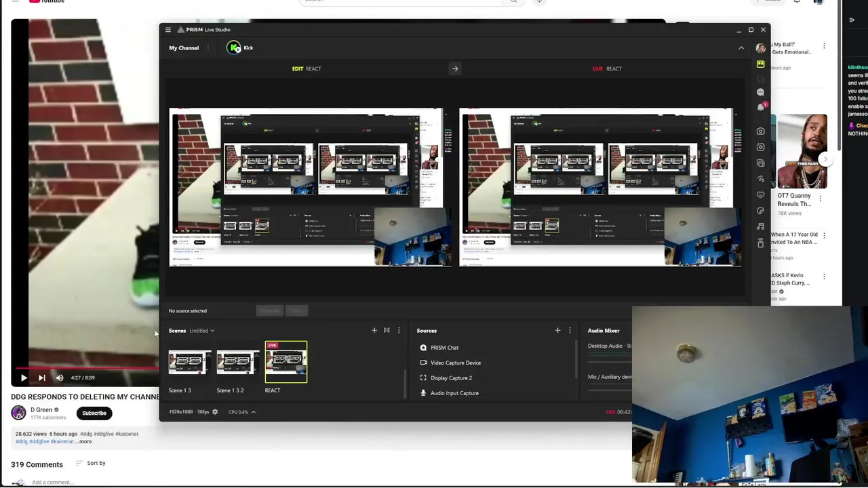
Task: Open the PRISM hamburger menu
Action: click(x=168, y=30)
